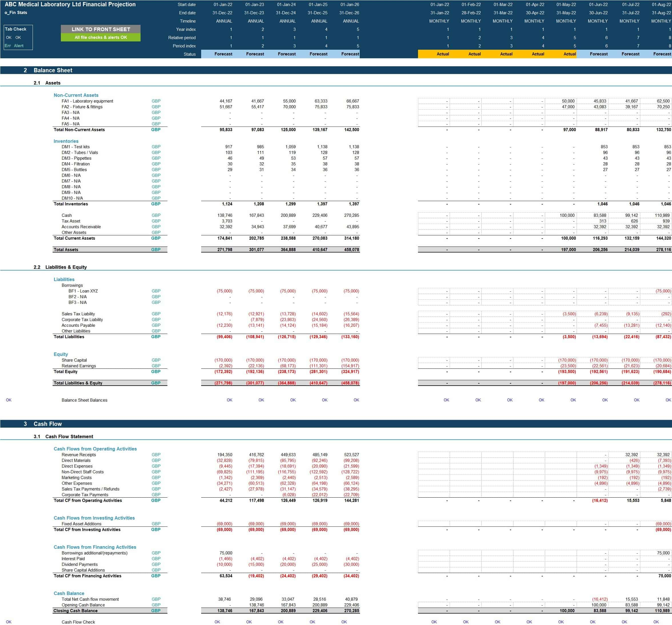Viewport: 672px width, 625px height.
Task: Select the BF1 - Loan XYZ row label
Action: pos(83,291)
